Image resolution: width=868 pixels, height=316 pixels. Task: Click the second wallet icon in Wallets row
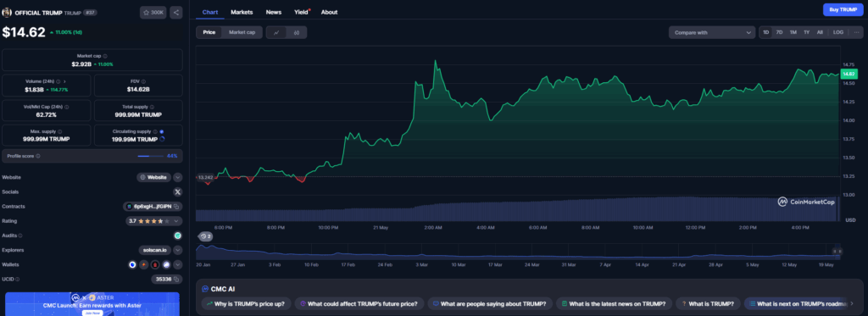144,264
